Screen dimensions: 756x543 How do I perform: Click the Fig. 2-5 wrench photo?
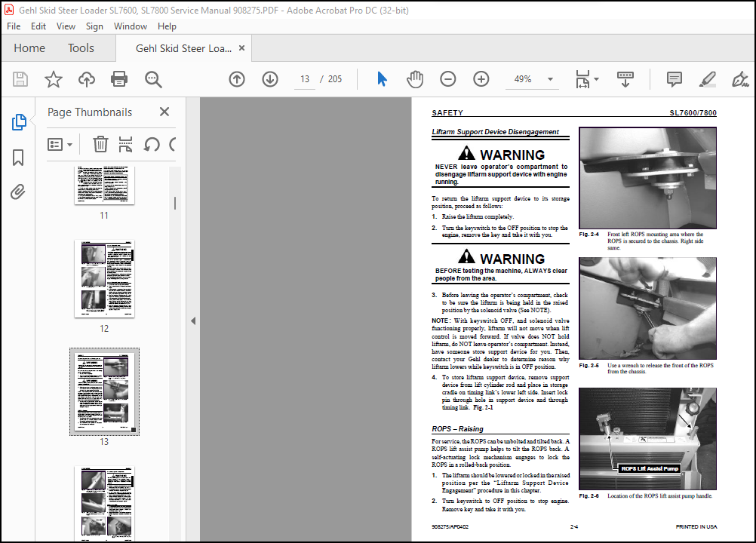[647, 308]
